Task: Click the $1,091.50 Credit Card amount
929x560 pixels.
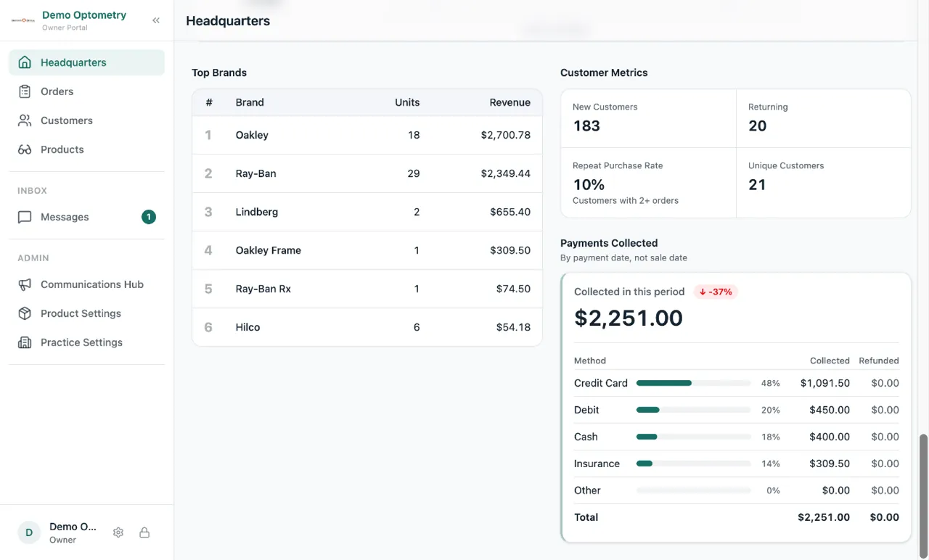Action: tap(825, 383)
